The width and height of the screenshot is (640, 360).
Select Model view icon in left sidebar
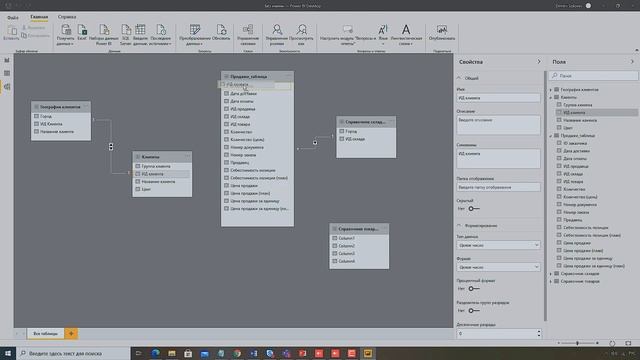[7, 87]
